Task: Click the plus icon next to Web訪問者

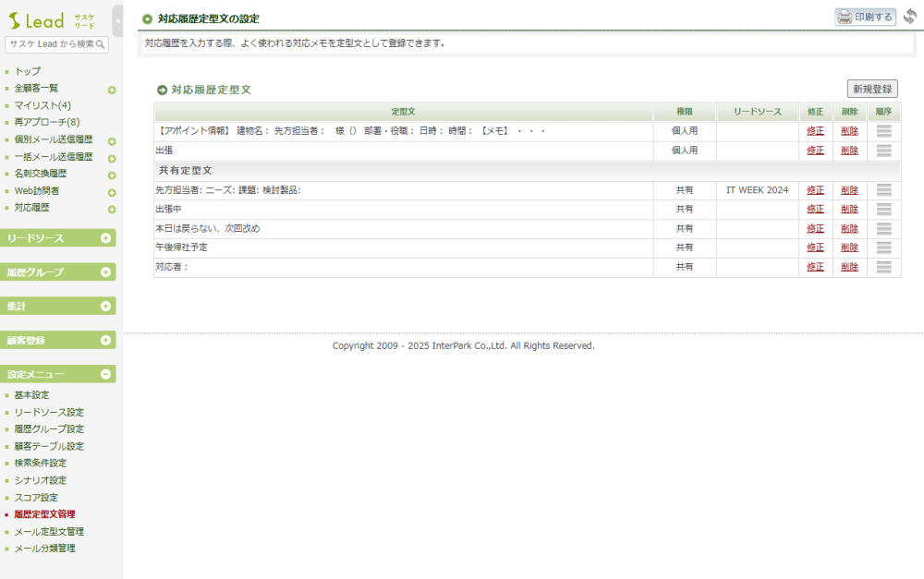Action: [112, 192]
